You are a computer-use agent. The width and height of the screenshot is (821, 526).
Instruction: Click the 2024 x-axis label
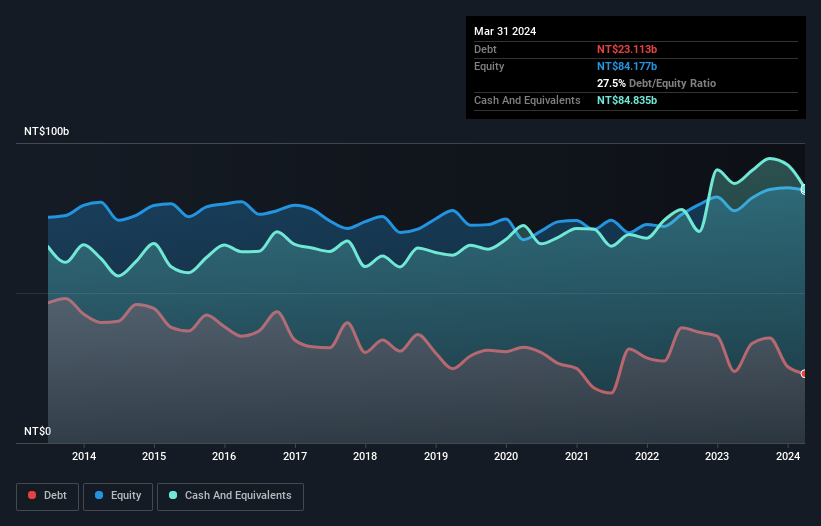tap(788, 456)
